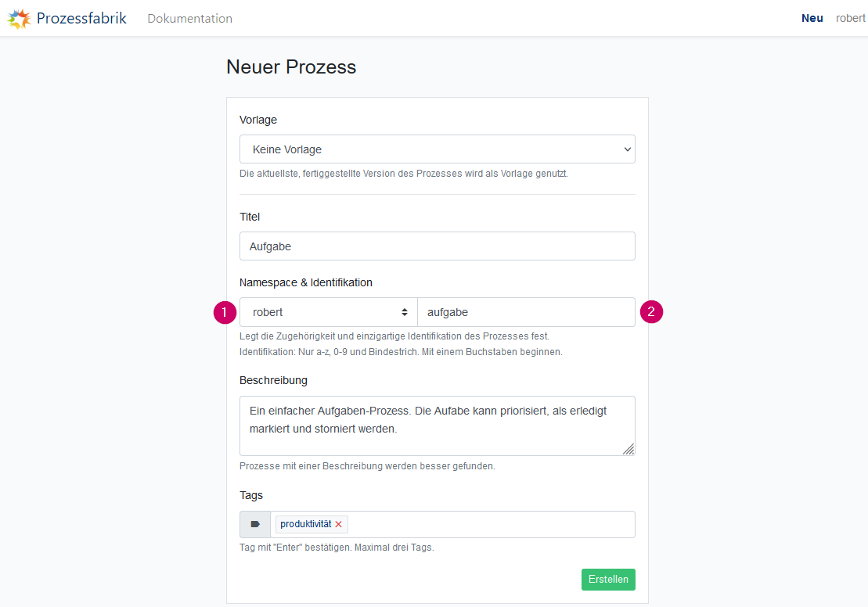This screenshot has width=868, height=607.
Task: Open the robert user menu
Action: [x=851, y=18]
